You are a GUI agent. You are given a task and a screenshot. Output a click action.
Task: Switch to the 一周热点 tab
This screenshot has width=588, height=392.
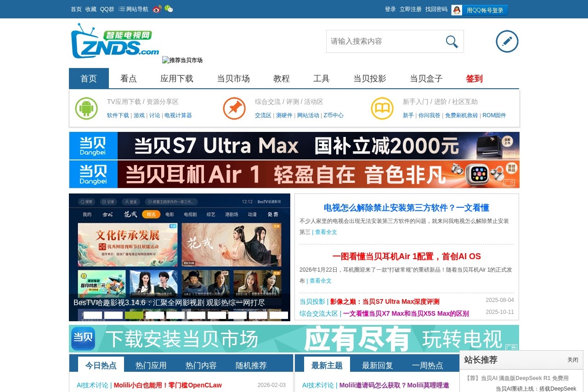pos(428,365)
